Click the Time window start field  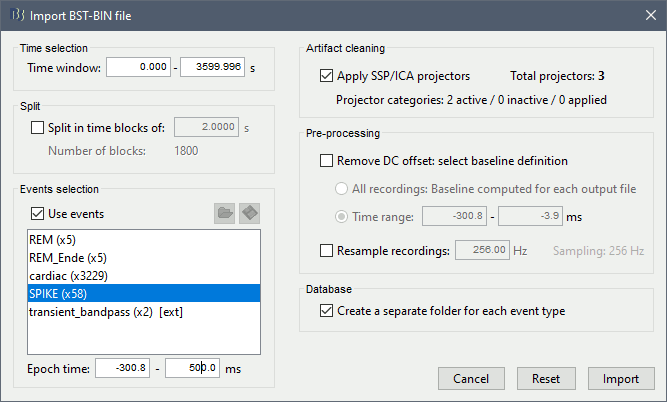139,67
